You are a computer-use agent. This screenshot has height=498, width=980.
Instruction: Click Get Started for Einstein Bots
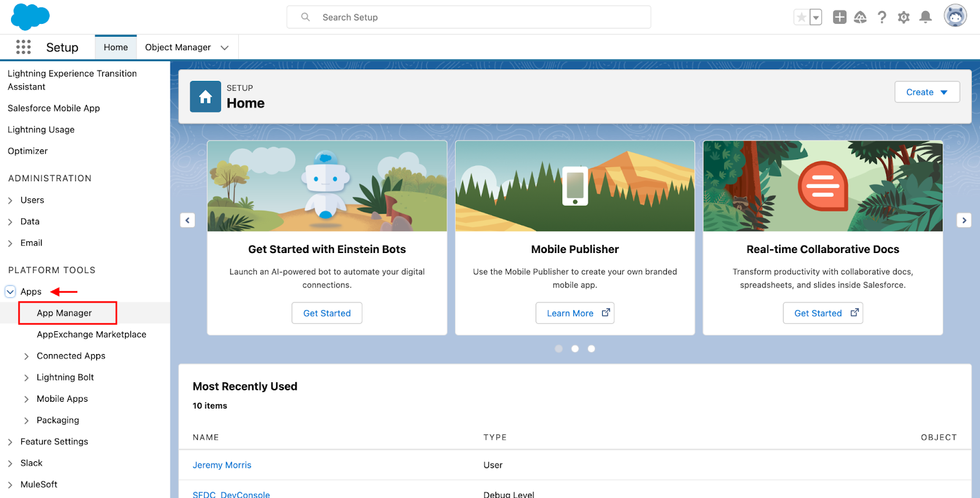[327, 313]
